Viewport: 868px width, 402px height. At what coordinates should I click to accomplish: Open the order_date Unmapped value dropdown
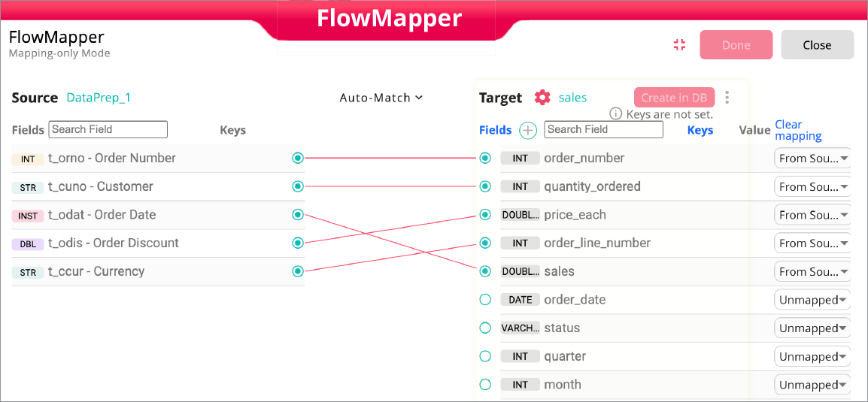tap(812, 300)
